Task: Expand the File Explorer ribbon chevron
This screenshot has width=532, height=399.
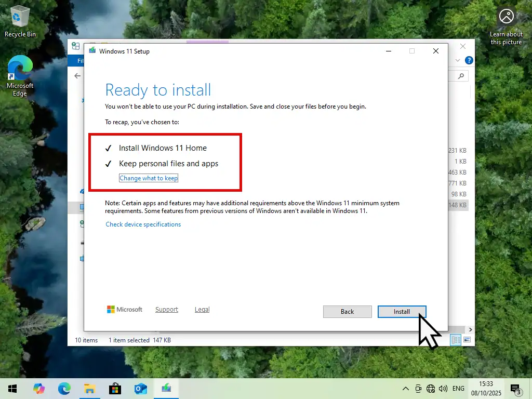Action: tap(458, 61)
